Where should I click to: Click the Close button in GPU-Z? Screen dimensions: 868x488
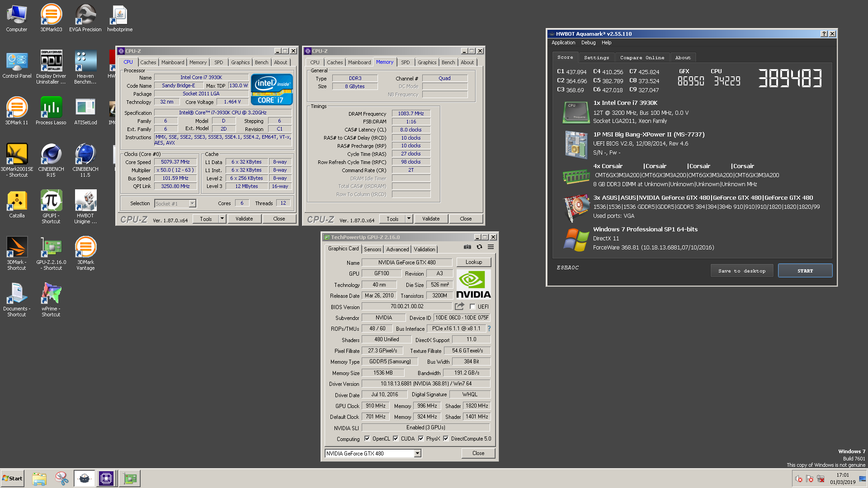[478, 453]
